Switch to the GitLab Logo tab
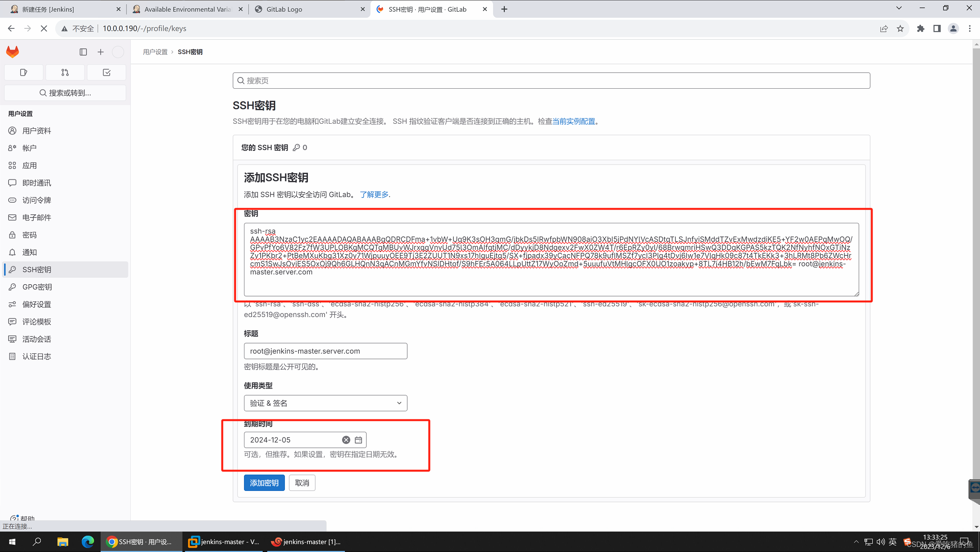The width and height of the screenshot is (980, 552). [309, 9]
